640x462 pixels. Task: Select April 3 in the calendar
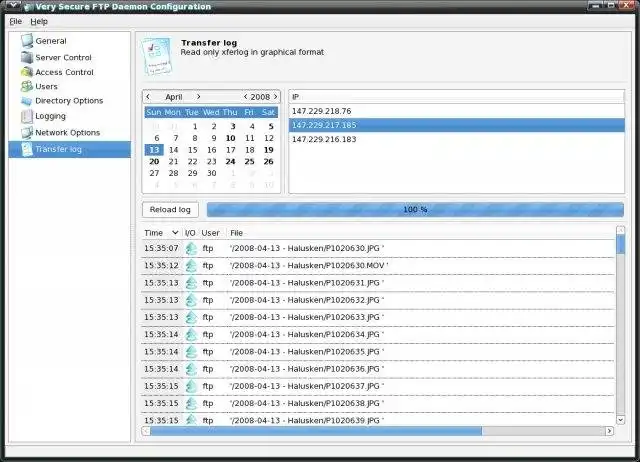pos(233,127)
